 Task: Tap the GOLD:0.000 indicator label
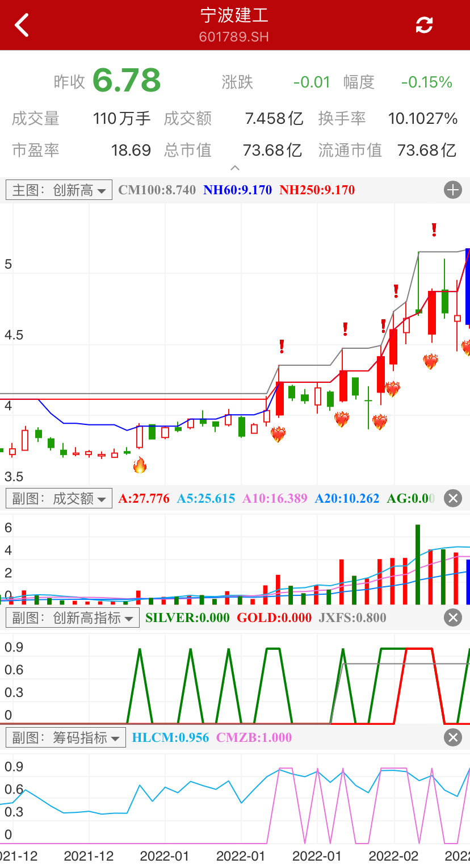point(274,617)
